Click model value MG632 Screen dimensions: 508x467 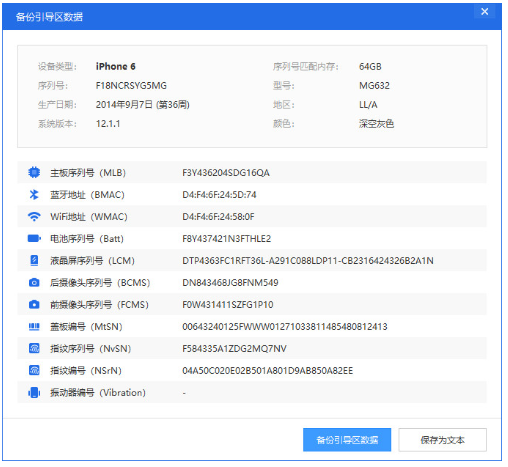374,86
